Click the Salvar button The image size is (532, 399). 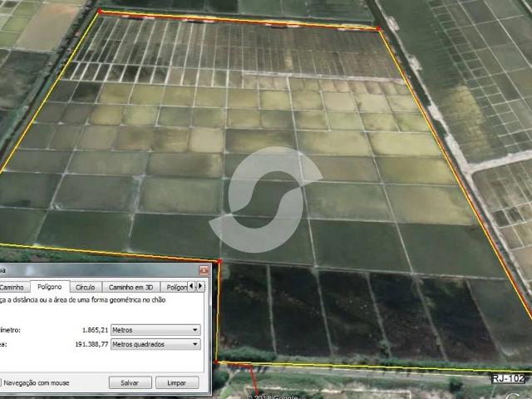click(130, 382)
